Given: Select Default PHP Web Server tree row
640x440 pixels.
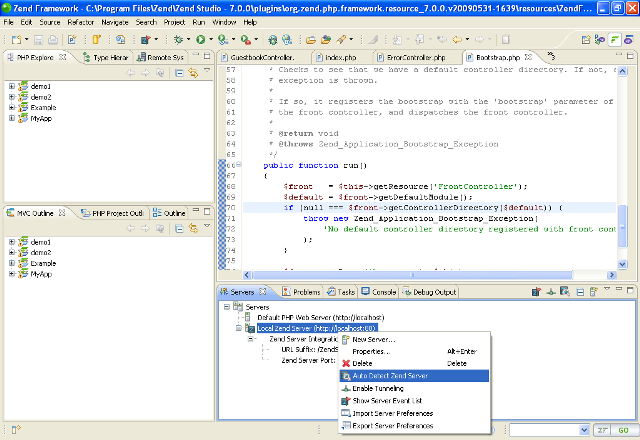Looking at the screenshot, I should 320,317.
